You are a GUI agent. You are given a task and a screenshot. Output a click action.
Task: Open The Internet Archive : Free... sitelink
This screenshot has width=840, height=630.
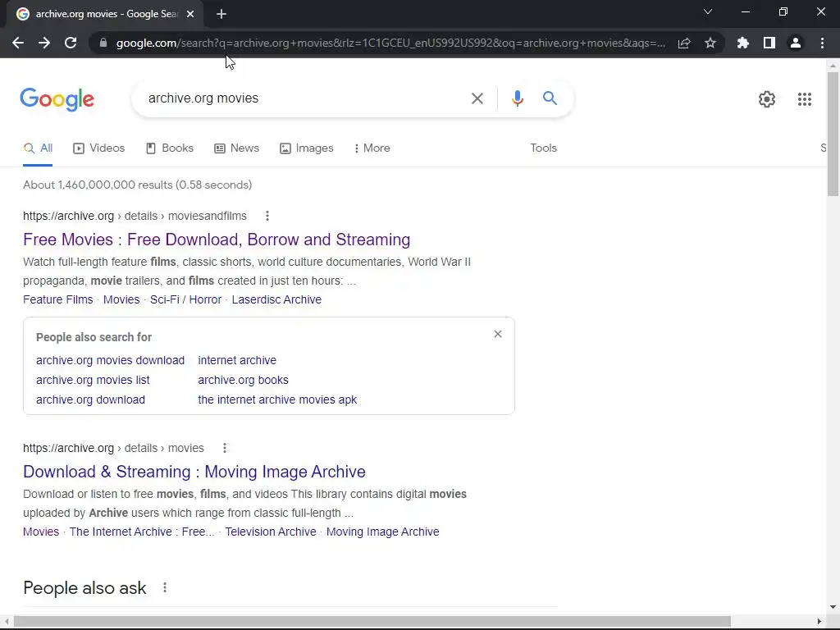tap(142, 532)
